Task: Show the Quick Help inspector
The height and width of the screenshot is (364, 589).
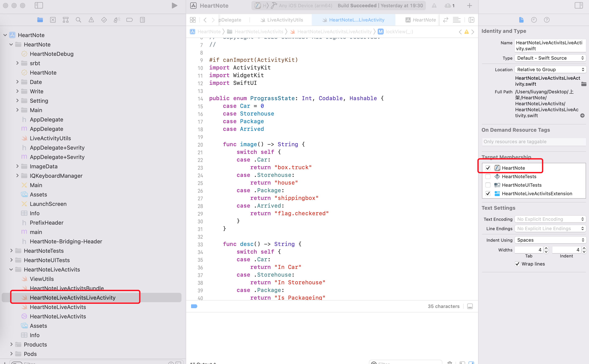Action: point(547,20)
